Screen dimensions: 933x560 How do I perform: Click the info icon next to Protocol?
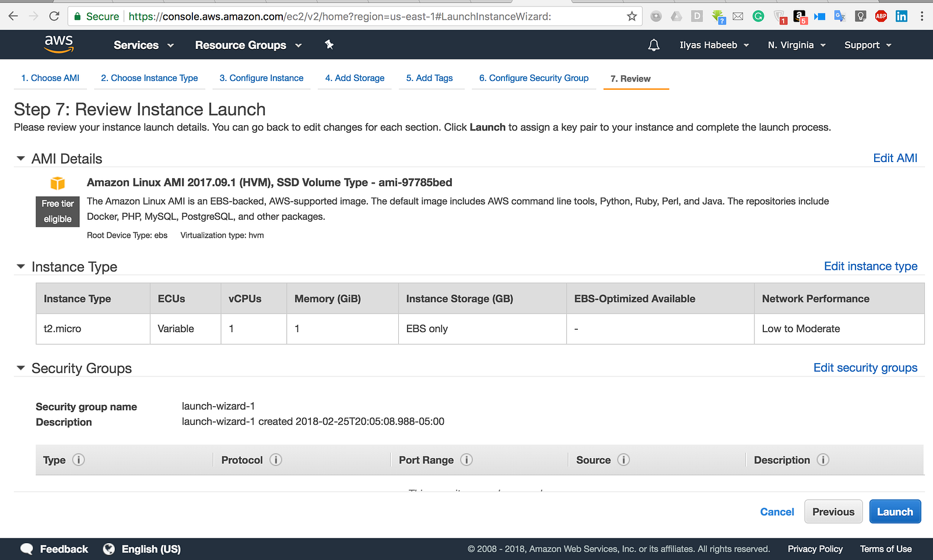[276, 460]
